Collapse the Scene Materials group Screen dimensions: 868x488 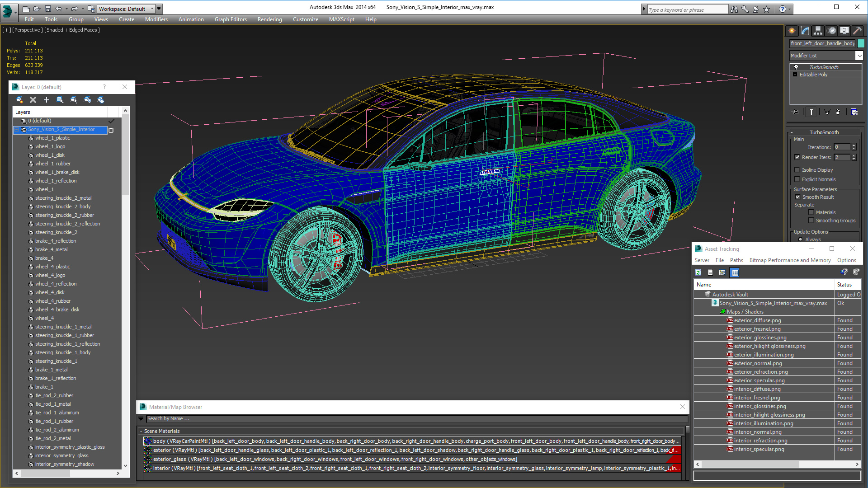(141, 431)
